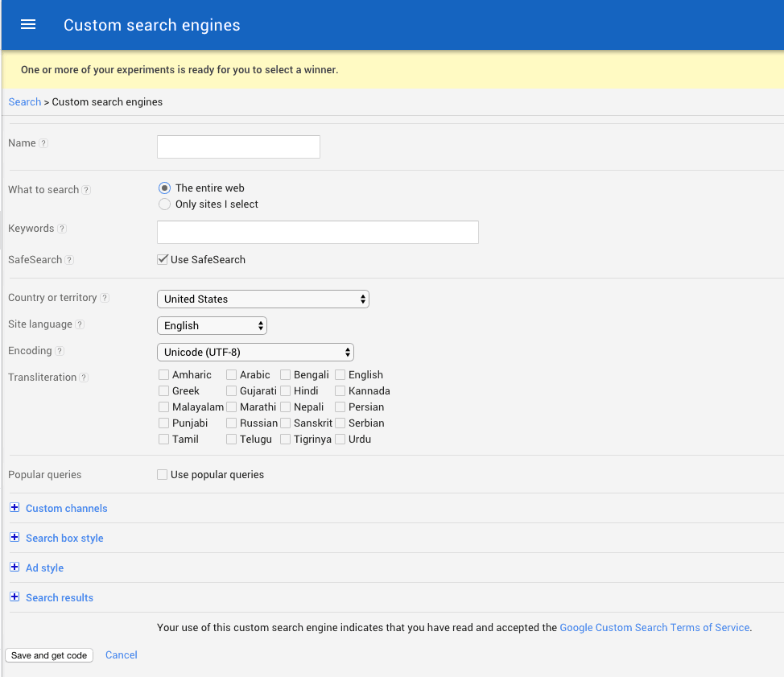Select The entire web radio button

[x=164, y=188]
